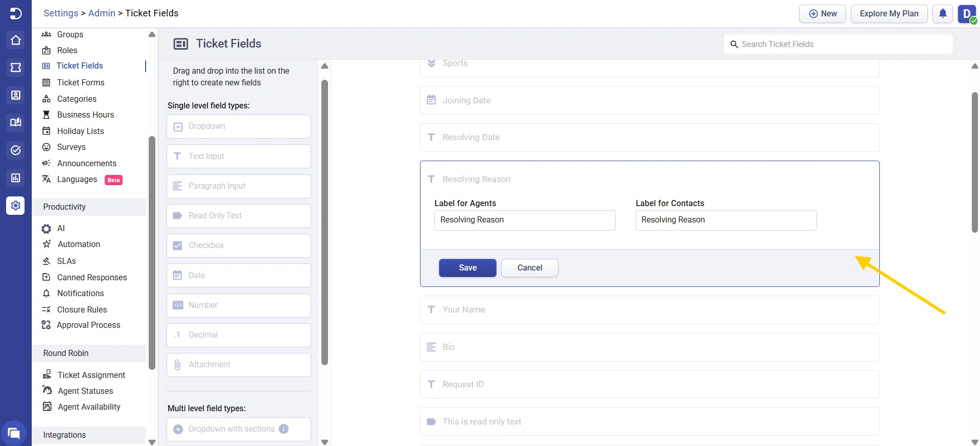Open the Tickets icon in left rail
This screenshot has height=446, width=980.
(15, 68)
